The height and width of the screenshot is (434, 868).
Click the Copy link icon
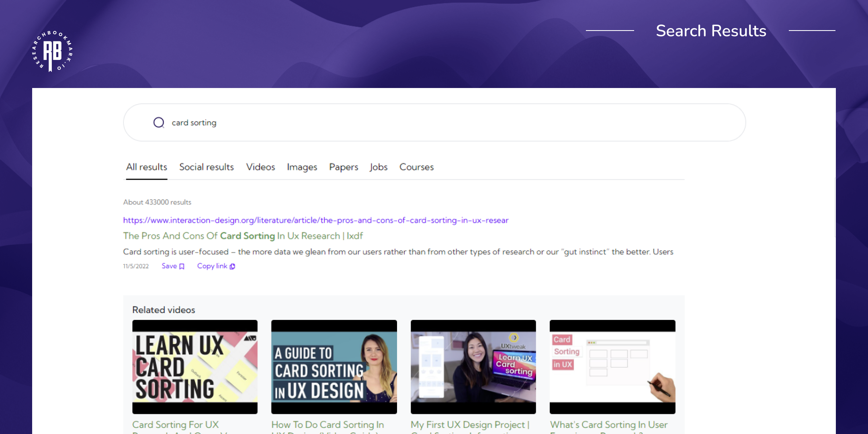coord(232,266)
